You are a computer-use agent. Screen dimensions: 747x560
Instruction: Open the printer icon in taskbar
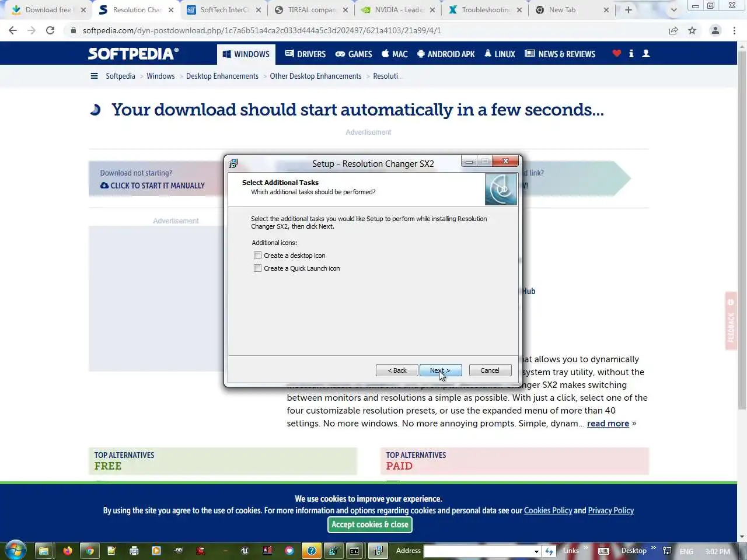(134, 551)
